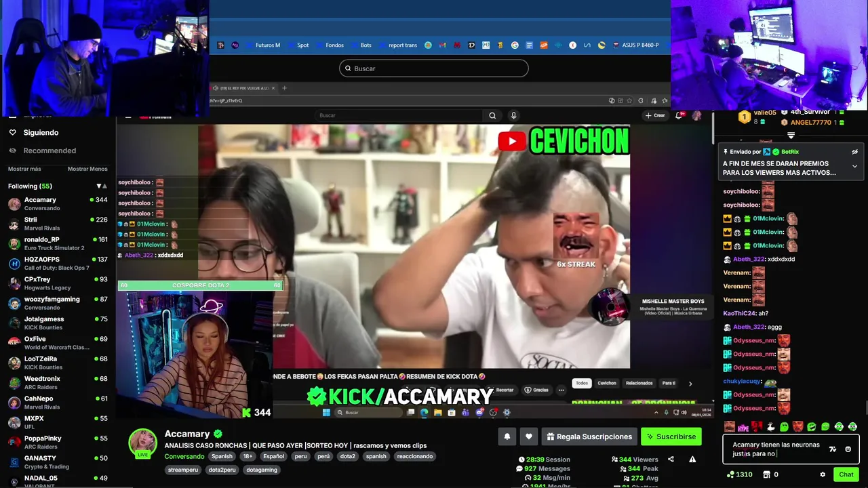
Task: Click the Google Docs bookmark icon
Action: 529,45
